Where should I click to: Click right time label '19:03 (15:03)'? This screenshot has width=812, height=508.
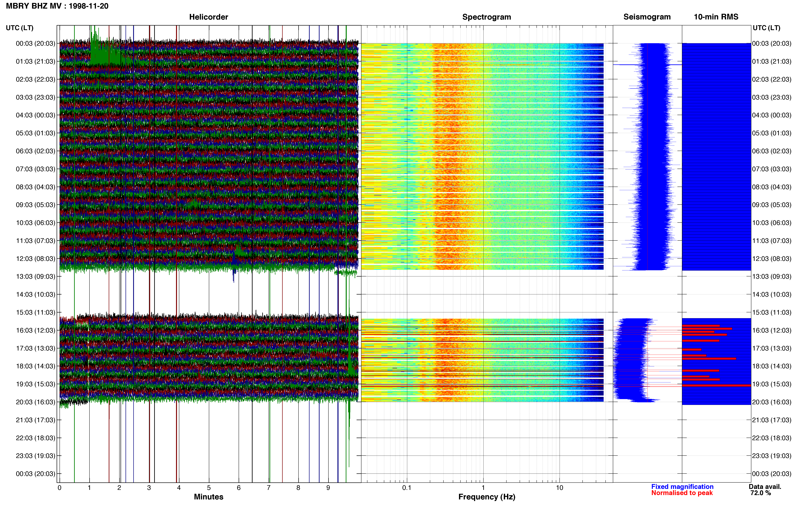772,384
